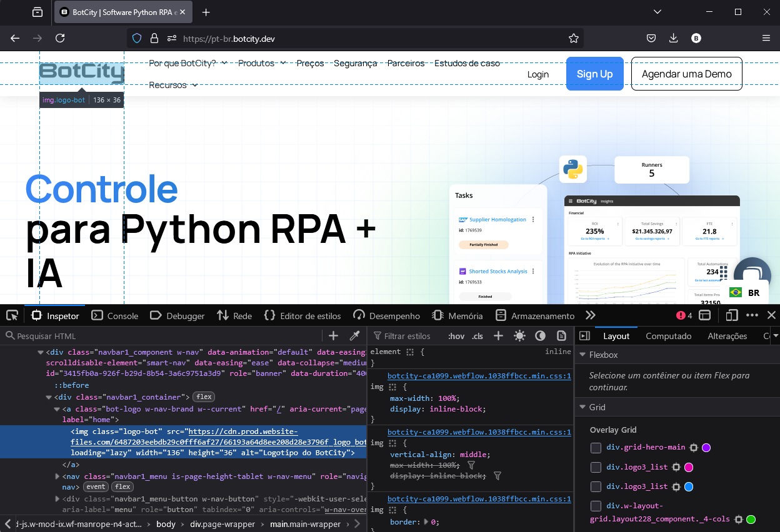Reload the current page
Viewport: 780px width, 532px height.
coord(60,38)
